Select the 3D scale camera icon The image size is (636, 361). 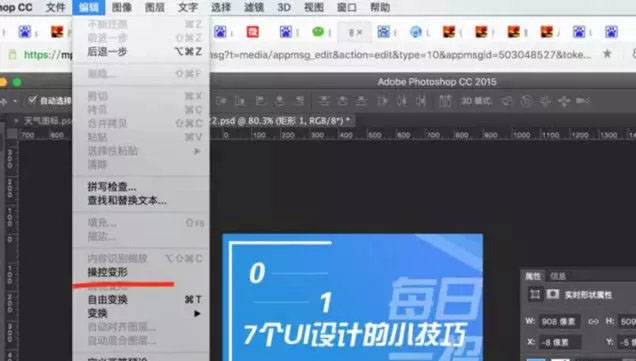(x=583, y=101)
